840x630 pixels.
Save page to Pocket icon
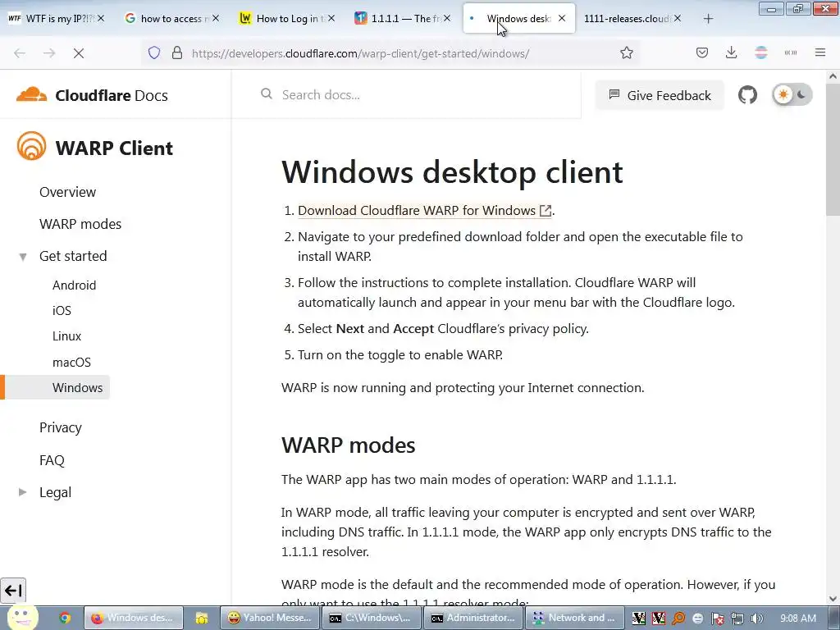point(702,53)
